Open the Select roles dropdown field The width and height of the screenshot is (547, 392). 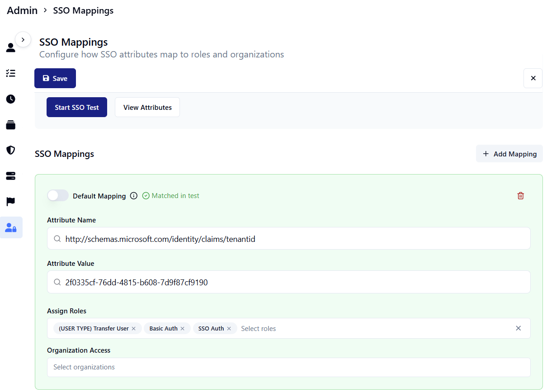pyautogui.click(x=371, y=329)
